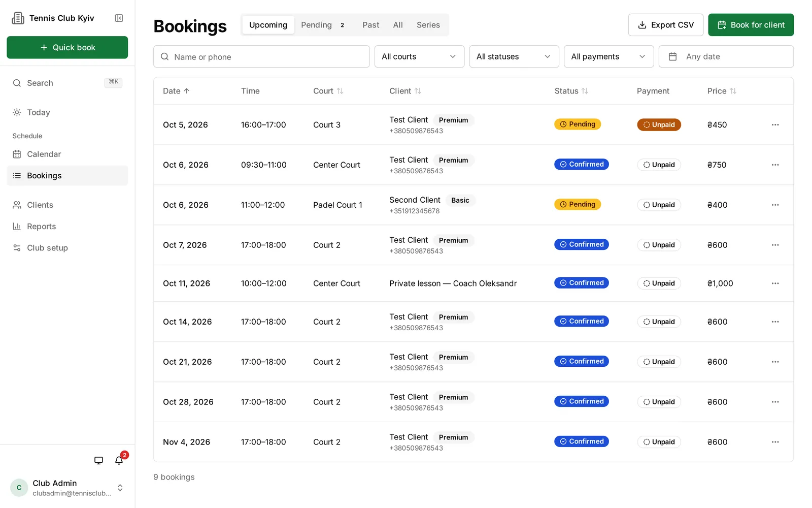Open sidebar Search
The height and width of the screenshot is (508, 812).
pyautogui.click(x=67, y=83)
